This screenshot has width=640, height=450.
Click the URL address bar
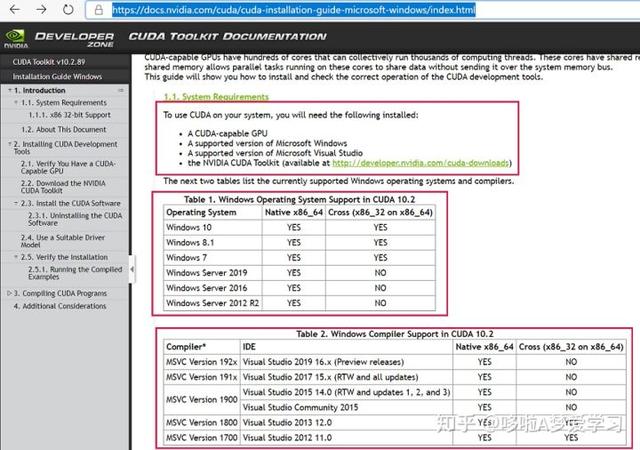(x=359, y=10)
